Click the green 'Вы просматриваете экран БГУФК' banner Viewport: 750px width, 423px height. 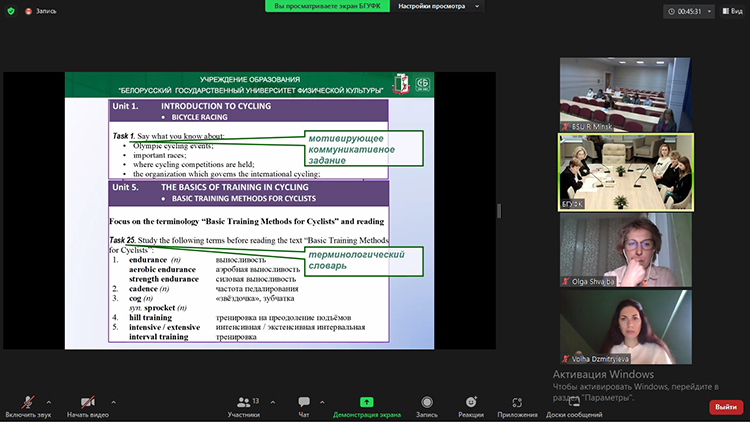[x=328, y=6]
